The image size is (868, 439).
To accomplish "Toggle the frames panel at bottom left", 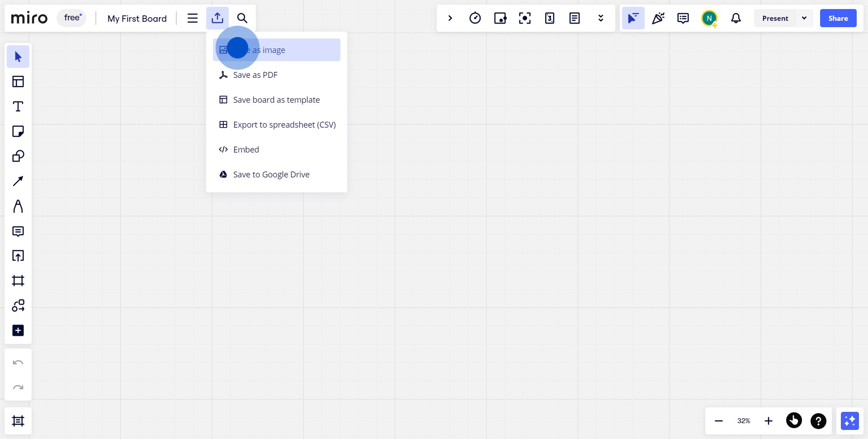I will click(x=18, y=421).
